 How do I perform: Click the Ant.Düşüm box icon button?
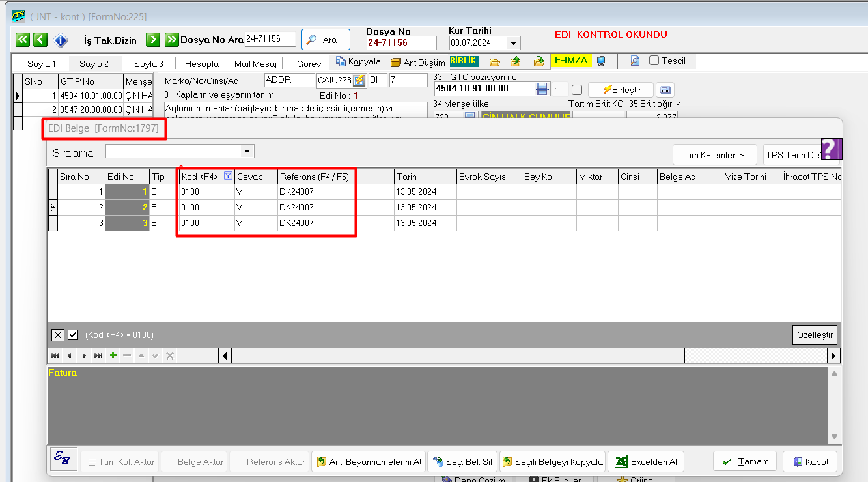(418, 63)
